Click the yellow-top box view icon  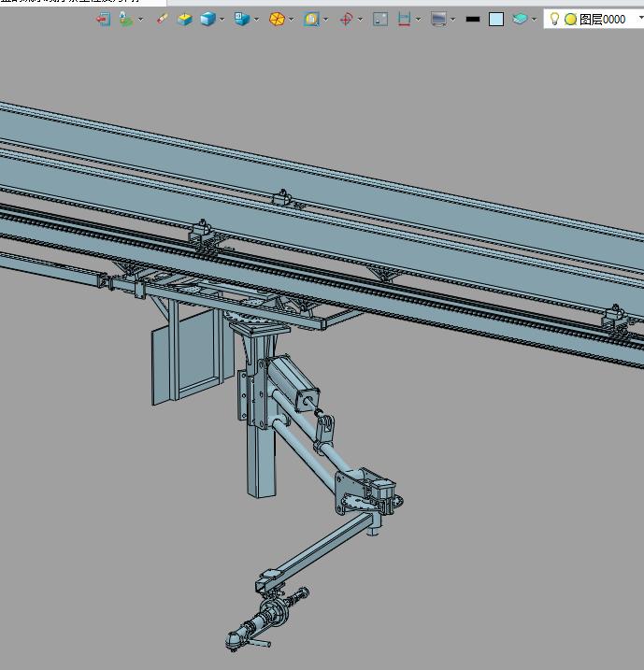pyautogui.click(x=185, y=20)
